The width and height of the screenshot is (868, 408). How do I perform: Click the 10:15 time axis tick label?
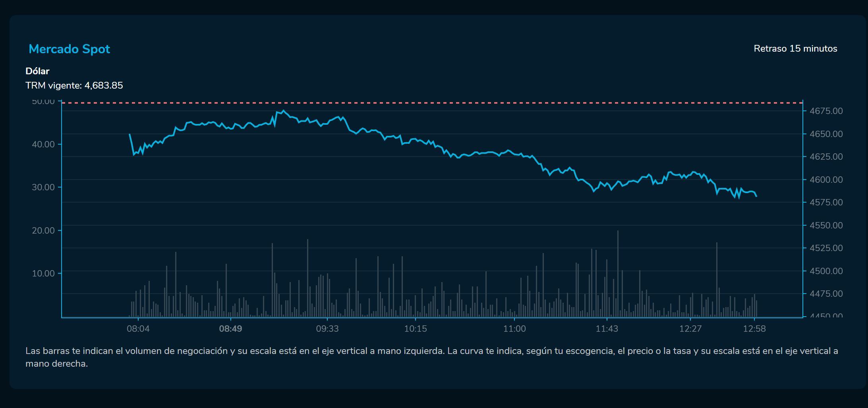(416, 329)
